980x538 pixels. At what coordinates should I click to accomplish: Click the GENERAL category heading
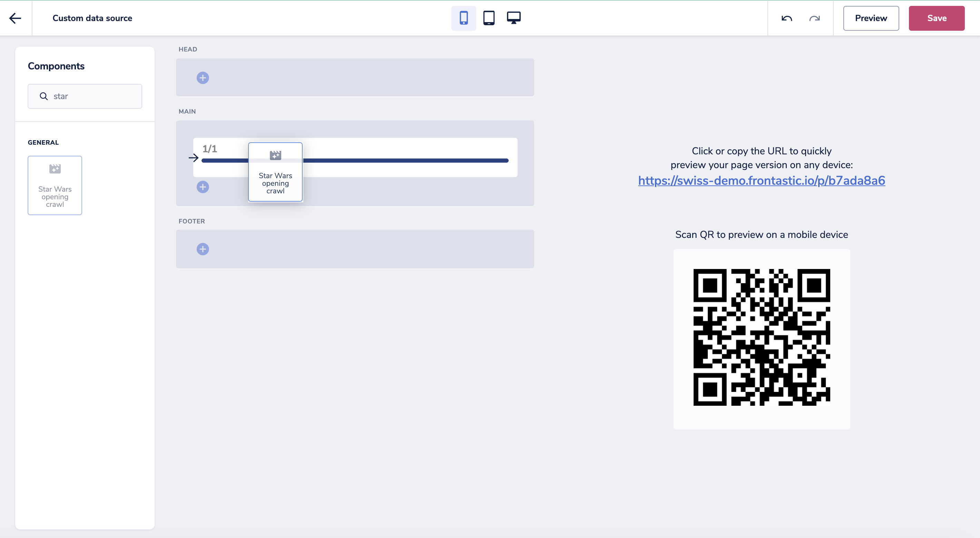click(x=43, y=142)
